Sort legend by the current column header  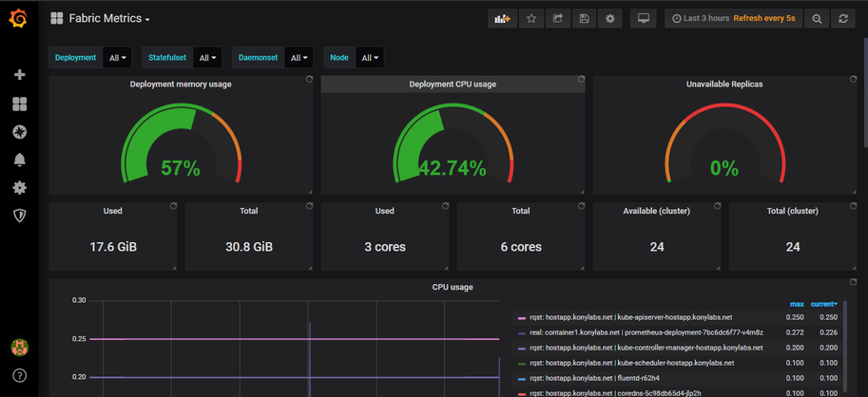(x=823, y=304)
